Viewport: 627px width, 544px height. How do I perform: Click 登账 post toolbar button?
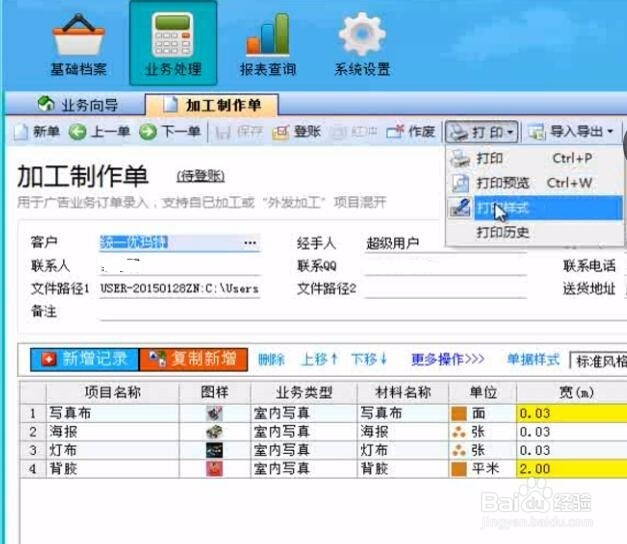click(x=297, y=132)
